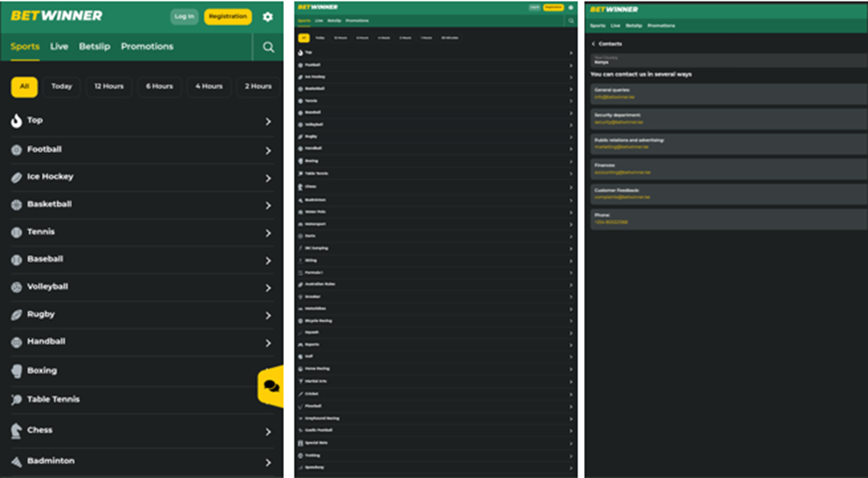Viewport: 868px width, 478px height.
Task: Click the search magnifier in the large left screenshot
Action: (x=269, y=47)
